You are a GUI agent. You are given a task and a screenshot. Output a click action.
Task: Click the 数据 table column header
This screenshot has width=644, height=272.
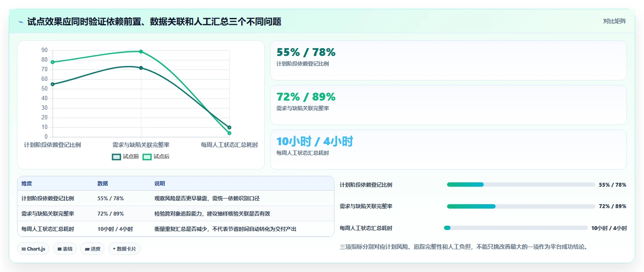(103, 184)
